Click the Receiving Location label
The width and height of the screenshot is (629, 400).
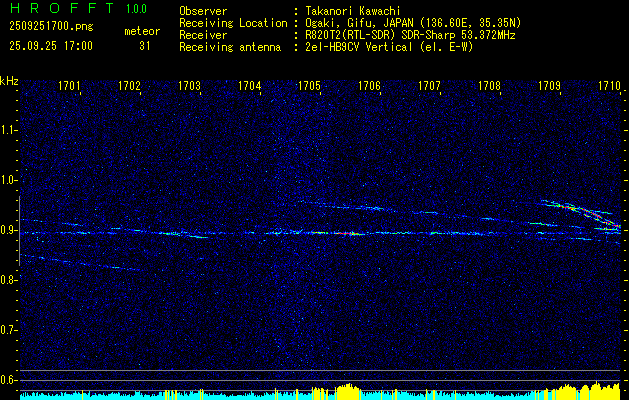pos(233,23)
